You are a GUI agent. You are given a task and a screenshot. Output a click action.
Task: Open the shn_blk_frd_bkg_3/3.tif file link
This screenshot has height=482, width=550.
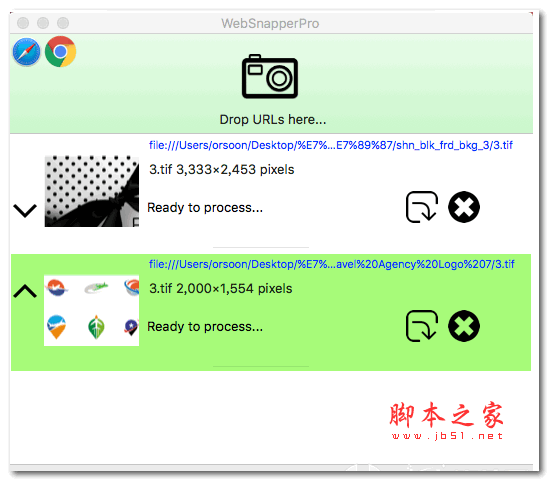(x=330, y=145)
